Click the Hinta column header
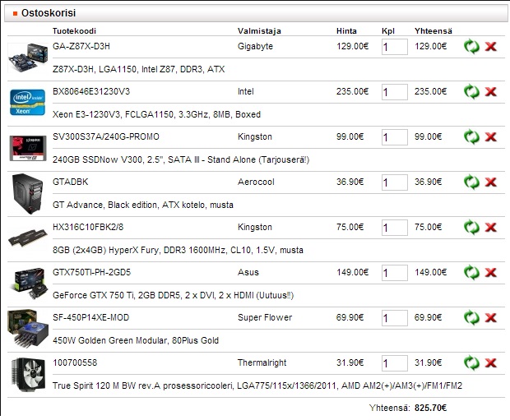This screenshot has width=510, height=420. pos(346,31)
